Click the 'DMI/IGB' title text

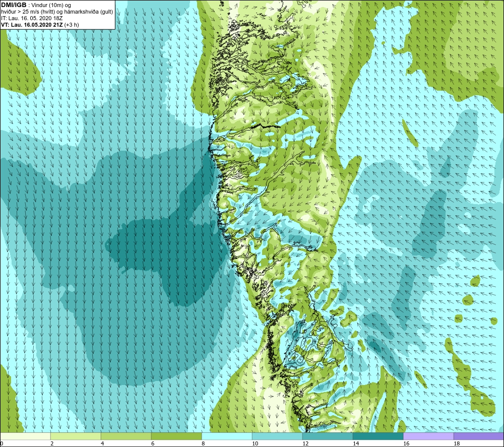tap(14, 5)
